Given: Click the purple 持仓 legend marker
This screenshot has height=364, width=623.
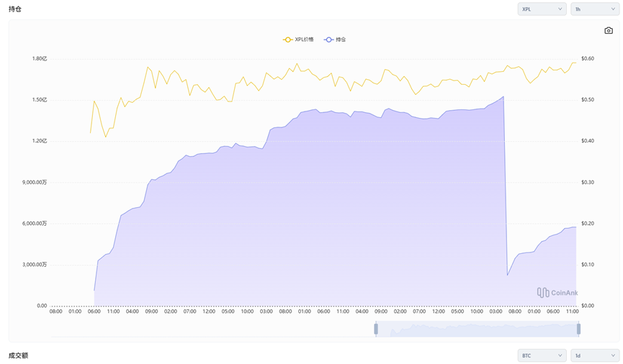Looking at the screenshot, I should pyautogui.click(x=329, y=40).
